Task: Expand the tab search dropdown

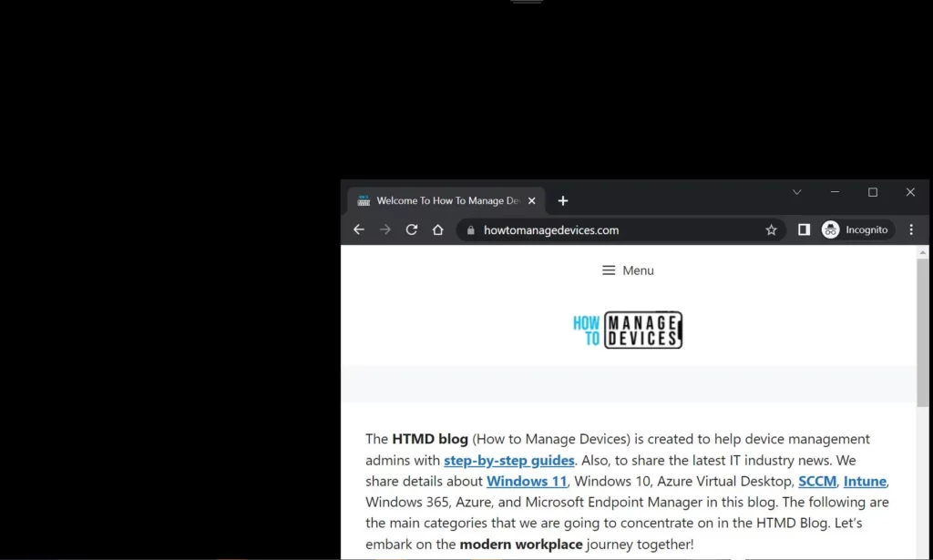Action: click(x=796, y=192)
